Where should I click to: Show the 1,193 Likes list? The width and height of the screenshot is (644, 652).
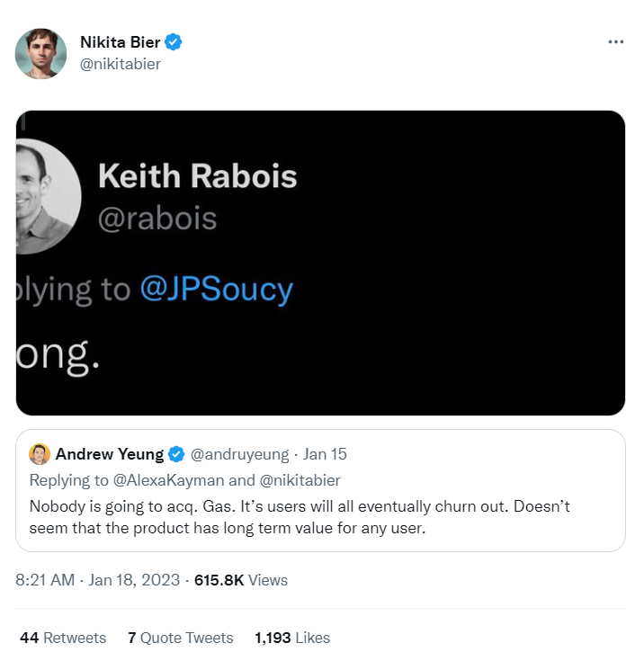(x=291, y=638)
